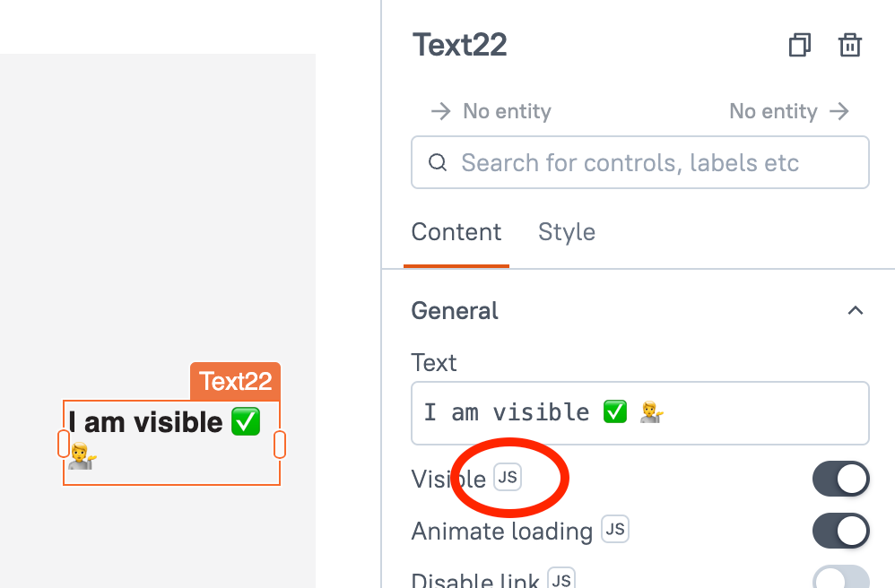This screenshot has width=895, height=588.
Task: Select the Content tab
Action: (456, 231)
